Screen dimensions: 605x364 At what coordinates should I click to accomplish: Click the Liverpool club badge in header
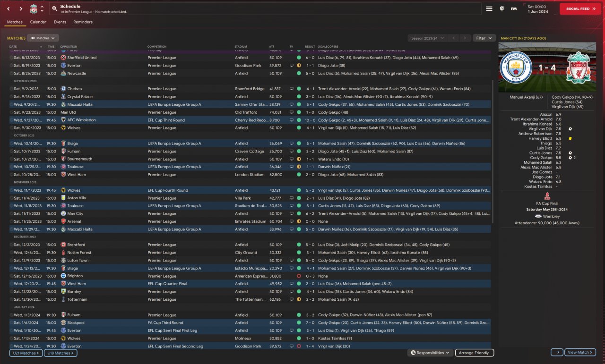pyautogui.click(x=33, y=8)
